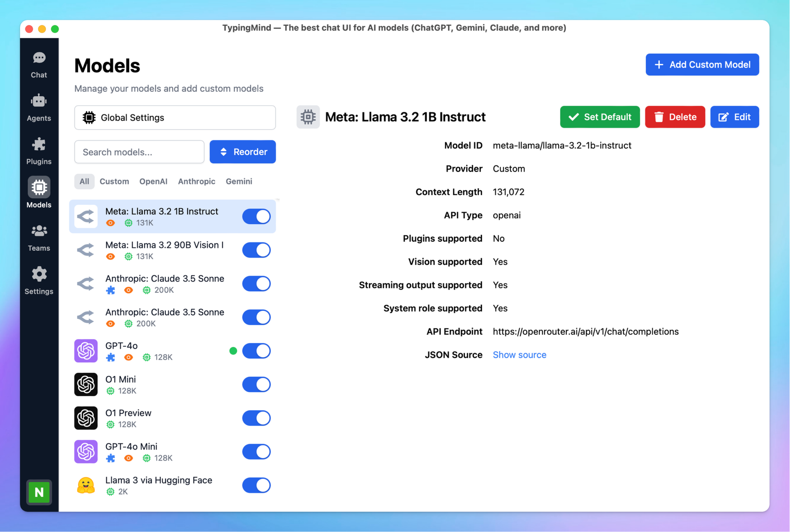
Task: Open the Chat section in sidebar
Action: 39,65
